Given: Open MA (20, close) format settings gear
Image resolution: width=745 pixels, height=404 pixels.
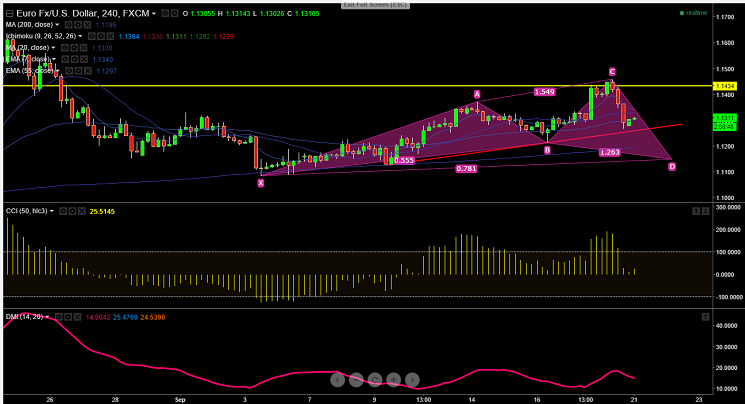Looking at the screenshot, I should coord(74,48).
